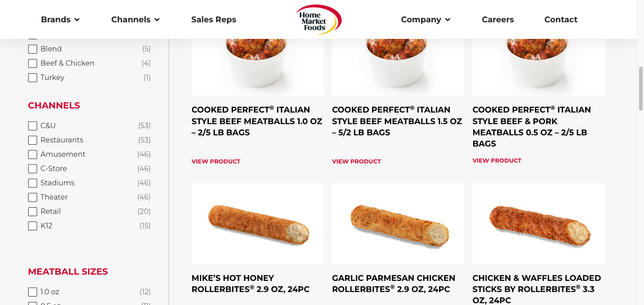Image resolution: width=644 pixels, height=305 pixels.
Task: Go to the Sales Reps page
Action: pos(214,20)
